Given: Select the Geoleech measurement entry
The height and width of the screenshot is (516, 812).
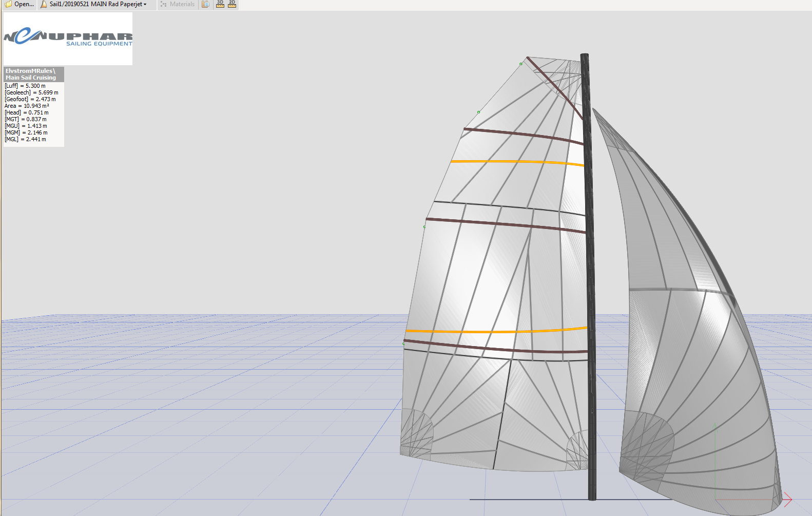Looking at the screenshot, I should coord(31,92).
